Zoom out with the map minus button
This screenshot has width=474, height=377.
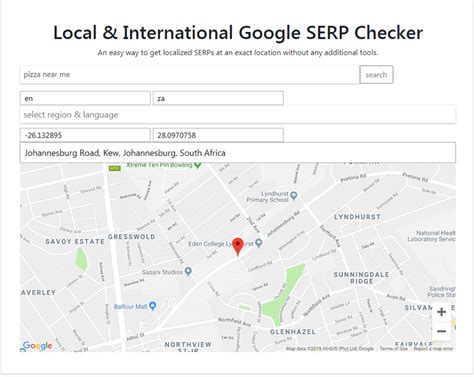point(441,331)
